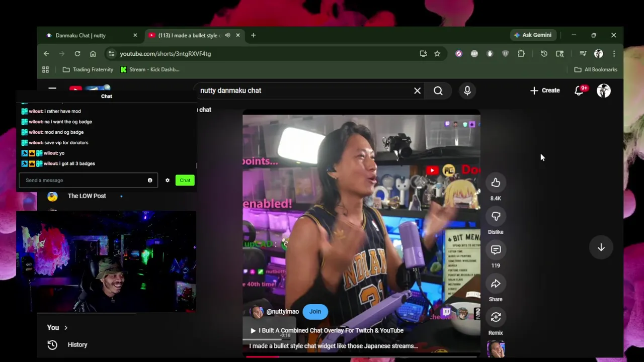644x362 pixels.
Task: Open browser history clock icon
Action: [x=544, y=53]
